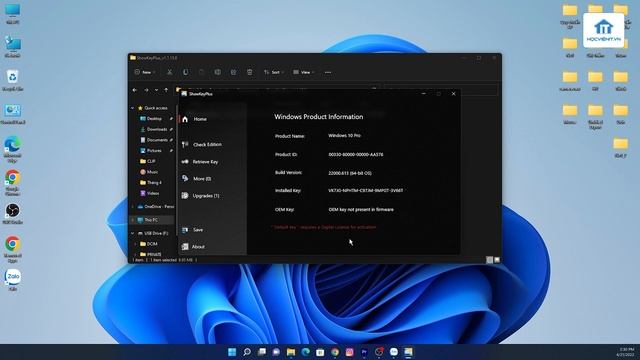Select Downloads in Quick access
640x360 pixels.
pos(156,129)
